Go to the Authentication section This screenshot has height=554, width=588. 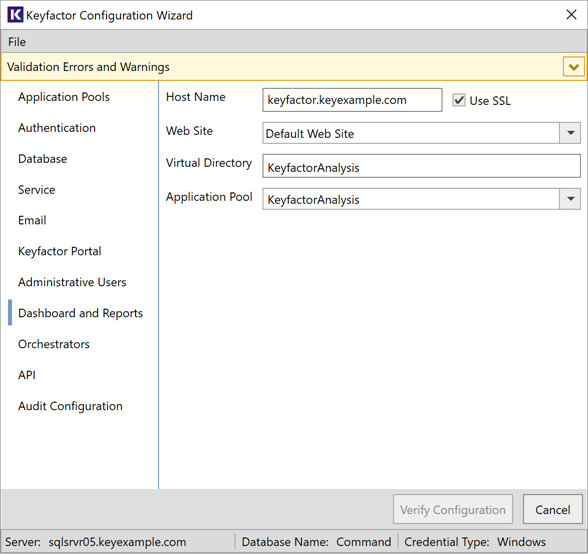(x=57, y=128)
